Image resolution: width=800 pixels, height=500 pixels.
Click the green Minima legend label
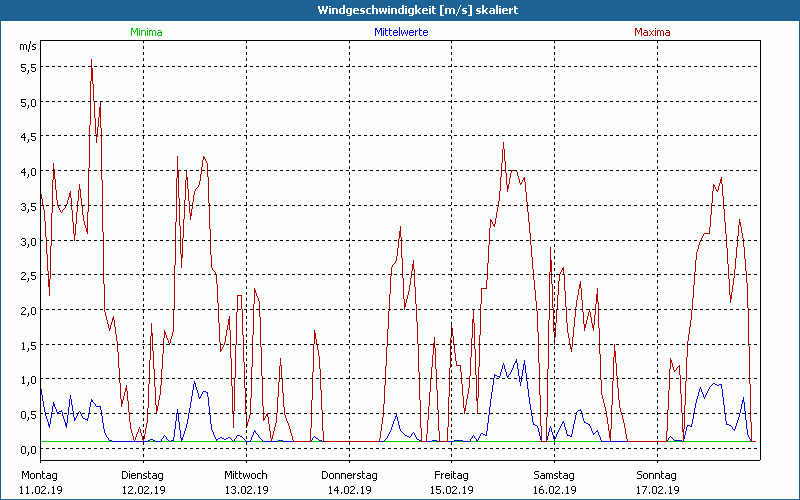pos(145,32)
